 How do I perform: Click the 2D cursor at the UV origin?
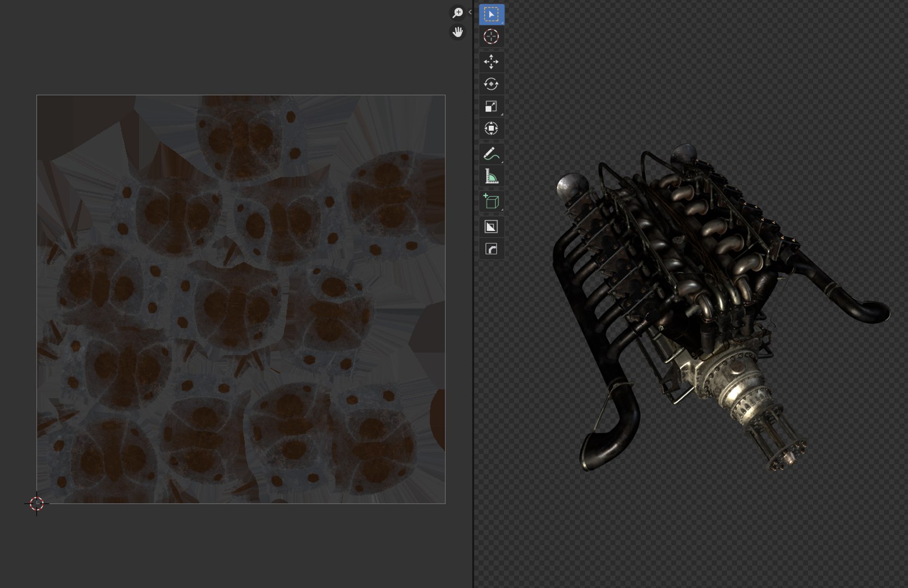[36, 504]
